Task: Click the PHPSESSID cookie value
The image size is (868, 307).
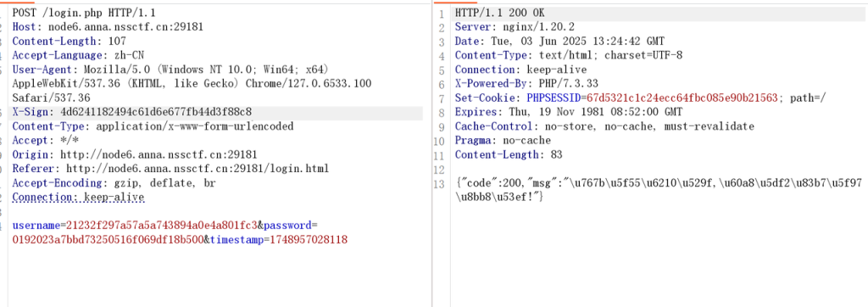Action: (x=683, y=98)
